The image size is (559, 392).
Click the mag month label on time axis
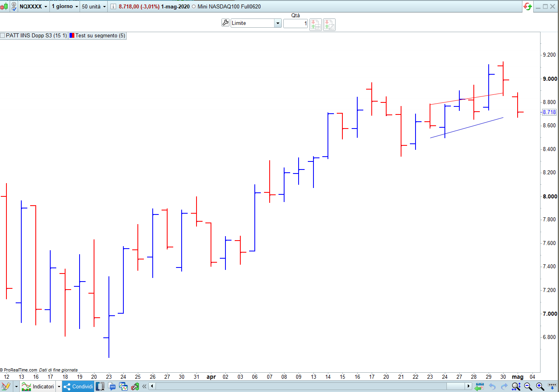[x=518, y=377]
